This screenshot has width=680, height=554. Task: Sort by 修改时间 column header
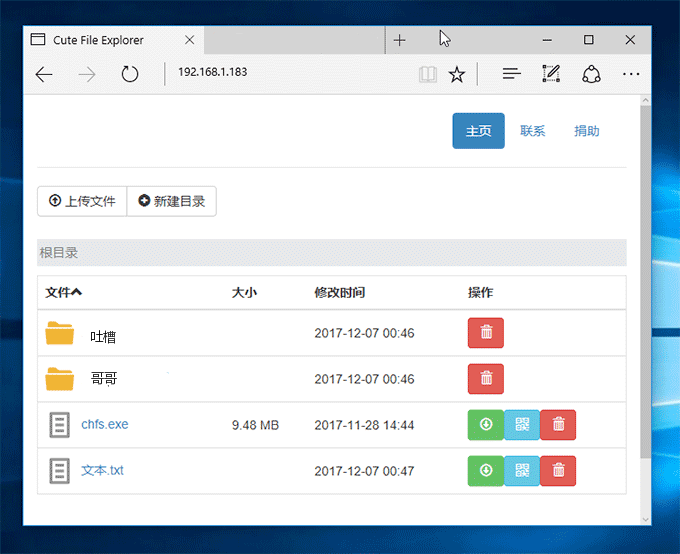pos(340,292)
